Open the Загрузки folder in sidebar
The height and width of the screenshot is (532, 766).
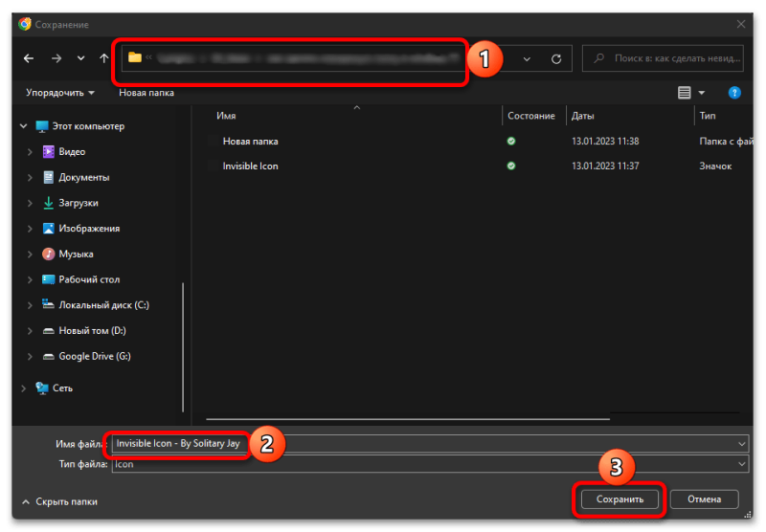click(78, 203)
